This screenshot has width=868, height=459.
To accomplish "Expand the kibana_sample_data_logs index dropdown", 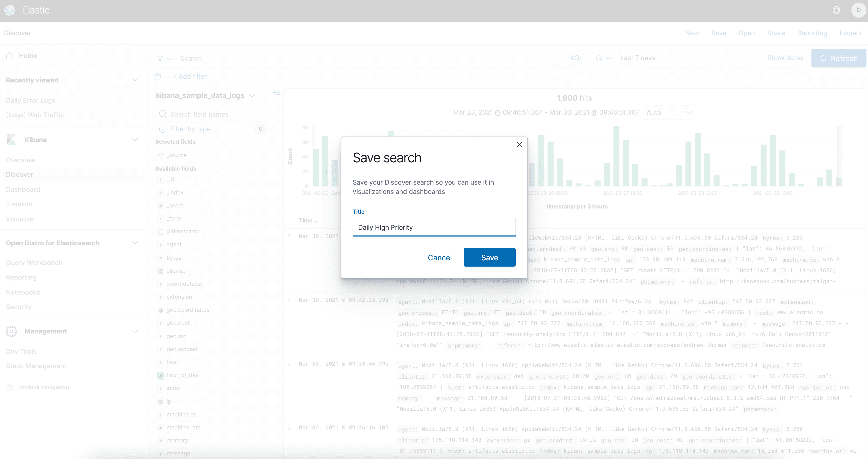I will point(253,95).
